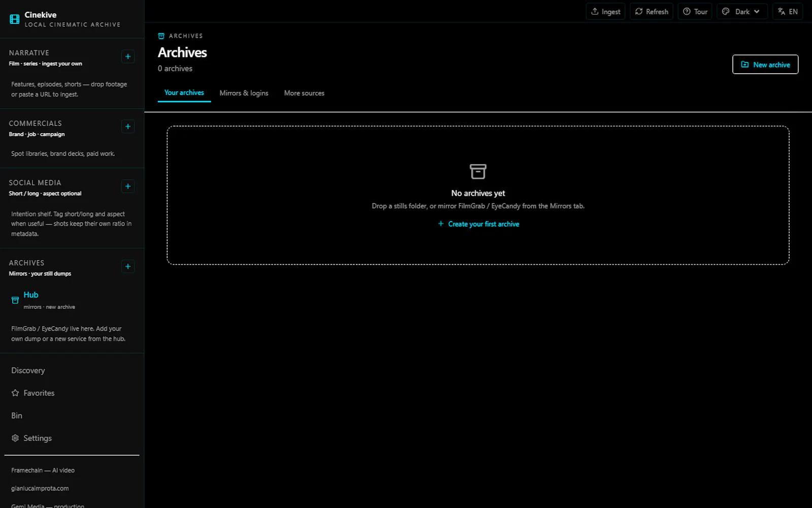Screen dimensions: 812x508
Task: Open the Mirrors & logins tab
Action: point(244,93)
